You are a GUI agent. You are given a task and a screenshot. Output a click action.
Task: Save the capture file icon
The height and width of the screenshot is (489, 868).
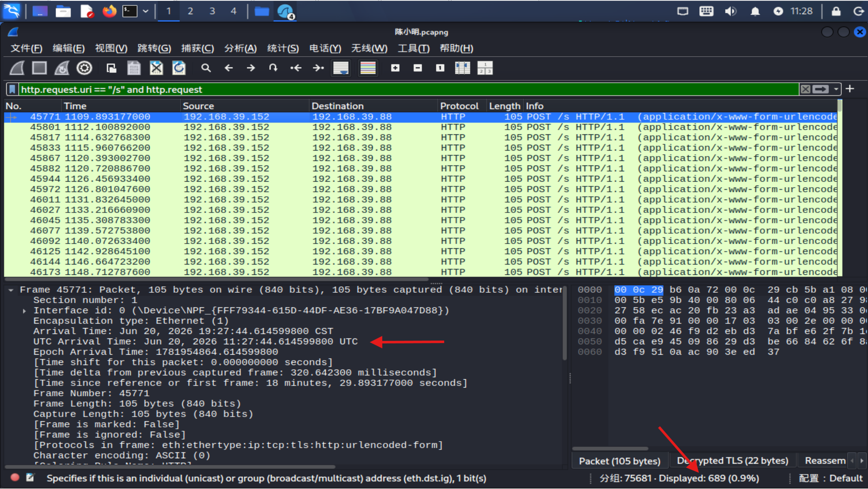134,68
